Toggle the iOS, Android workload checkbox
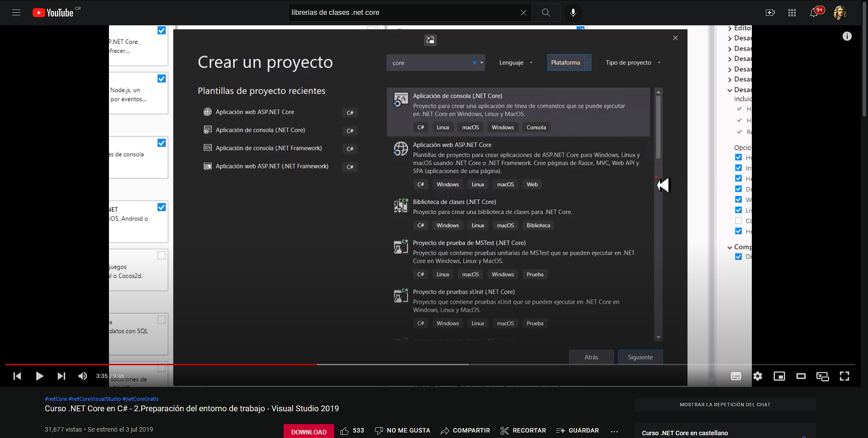The width and height of the screenshot is (868, 438). (161, 207)
